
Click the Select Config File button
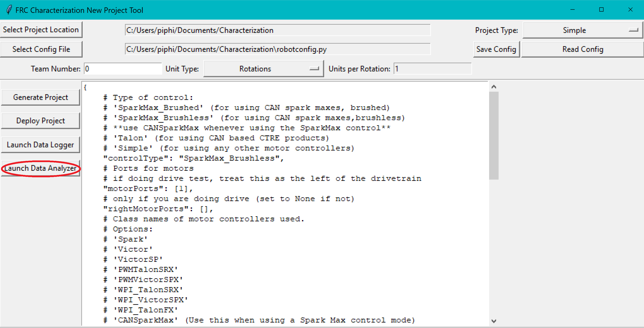coord(41,49)
